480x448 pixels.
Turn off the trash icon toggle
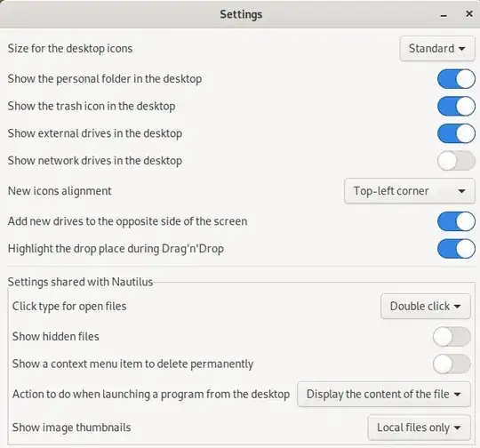coord(456,106)
